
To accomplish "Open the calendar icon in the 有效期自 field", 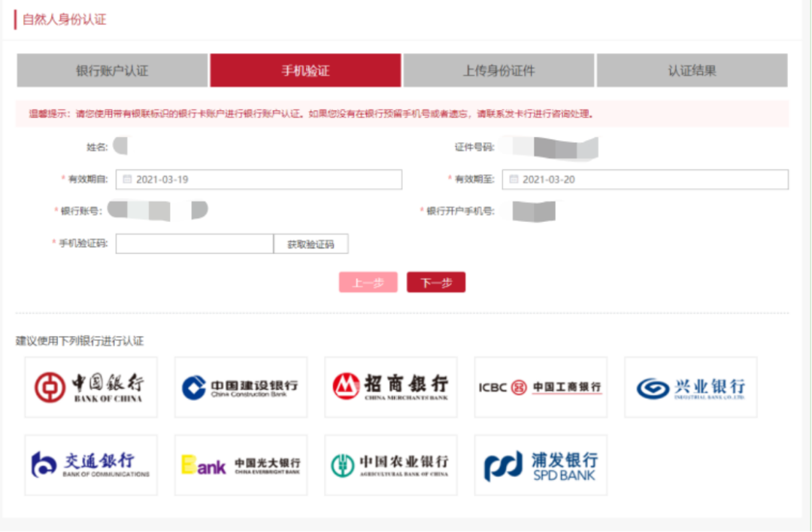I will [127, 179].
